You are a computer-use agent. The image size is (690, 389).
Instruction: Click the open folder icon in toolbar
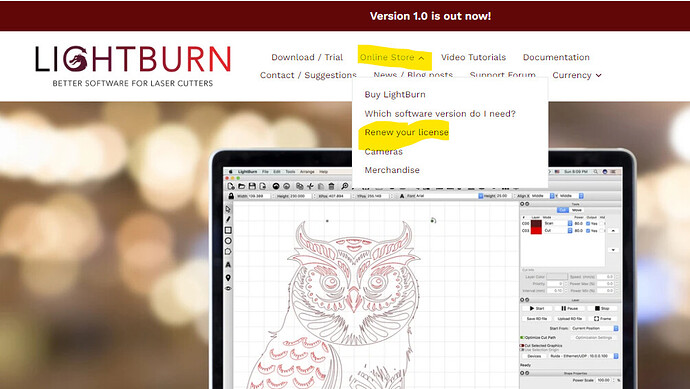241,186
